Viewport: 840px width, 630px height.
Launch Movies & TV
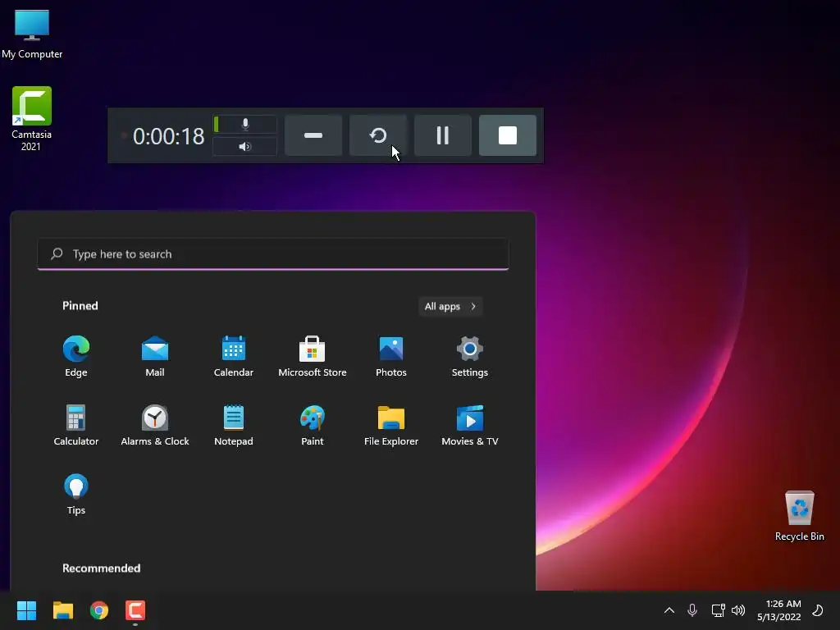tap(470, 426)
